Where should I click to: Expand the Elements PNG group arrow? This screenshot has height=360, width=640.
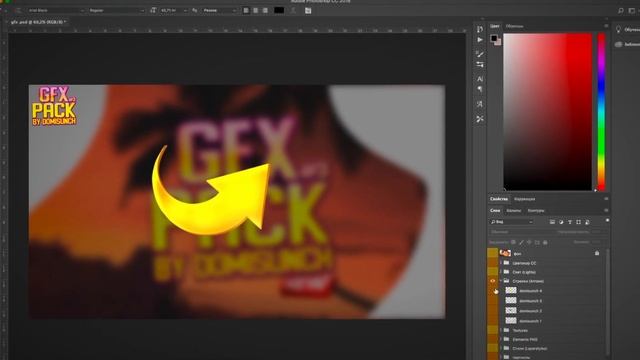pos(501,339)
